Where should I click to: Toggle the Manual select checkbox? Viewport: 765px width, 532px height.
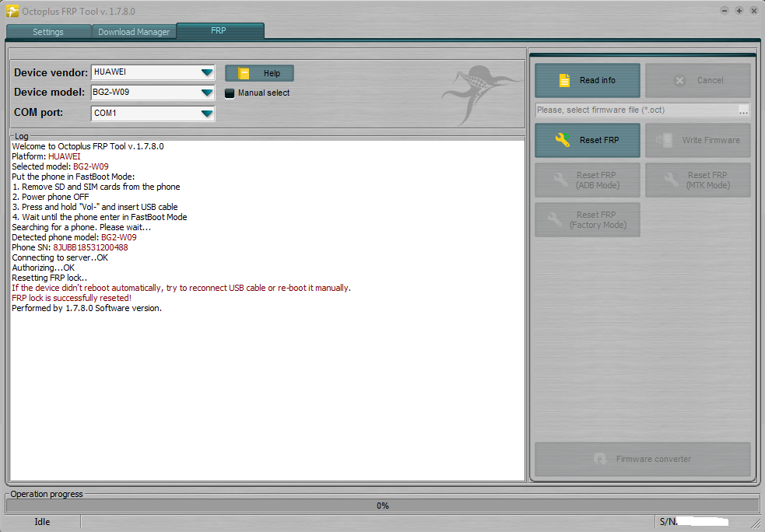pos(230,93)
